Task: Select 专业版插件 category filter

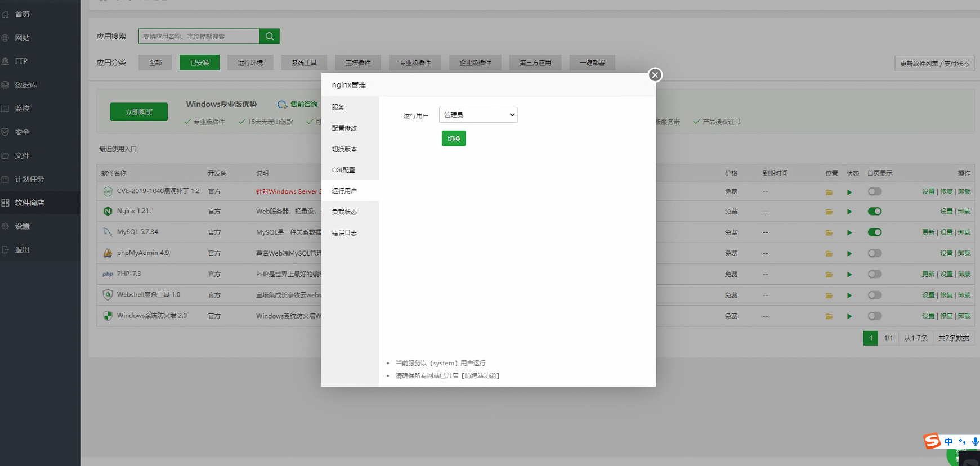Action: (x=415, y=62)
